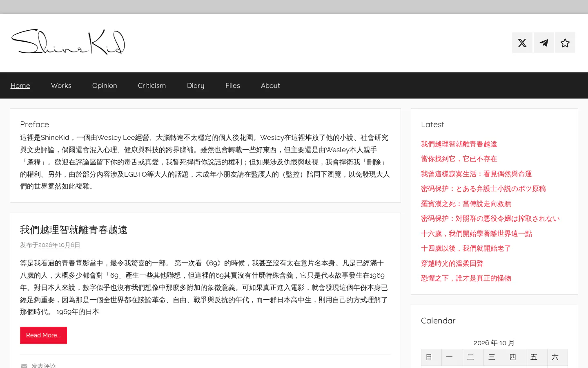Open the Files menu item
Screen dimensions: 588x368
pyautogui.click(x=233, y=85)
